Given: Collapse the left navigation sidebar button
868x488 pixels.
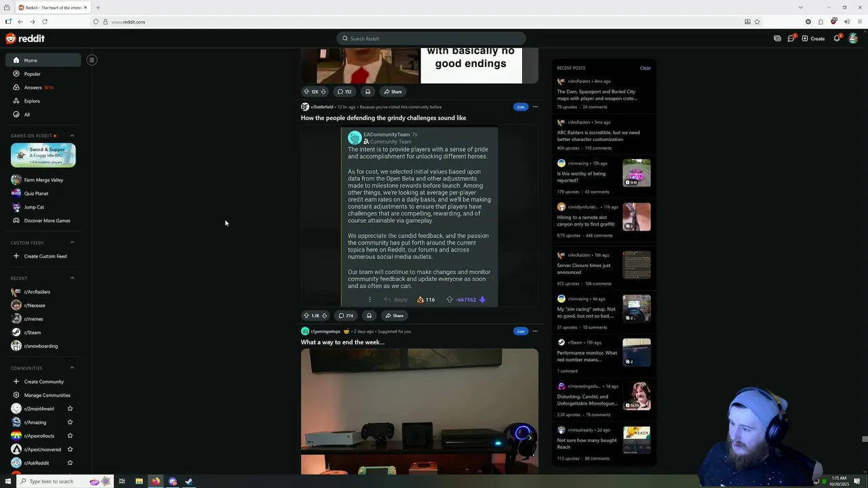Looking at the screenshot, I should click(92, 60).
